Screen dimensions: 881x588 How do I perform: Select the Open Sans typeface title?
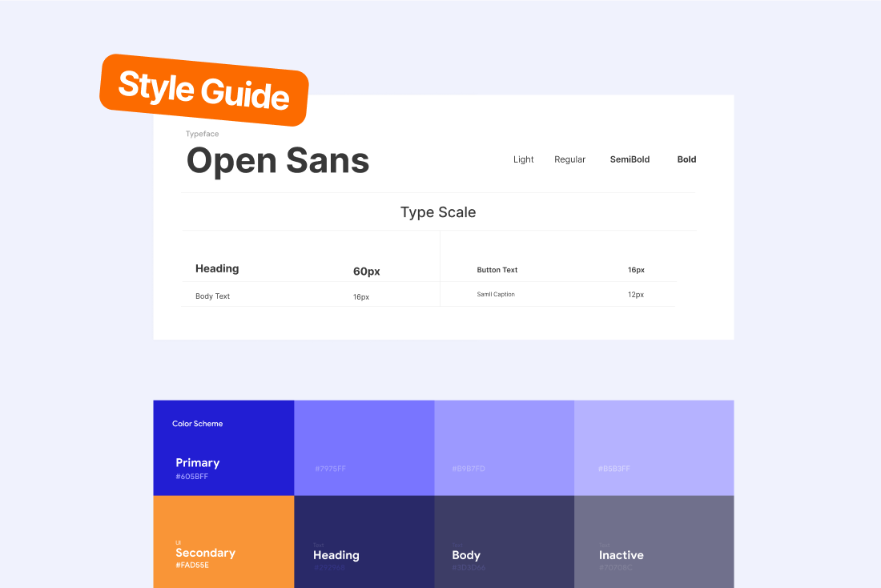[x=278, y=161]
